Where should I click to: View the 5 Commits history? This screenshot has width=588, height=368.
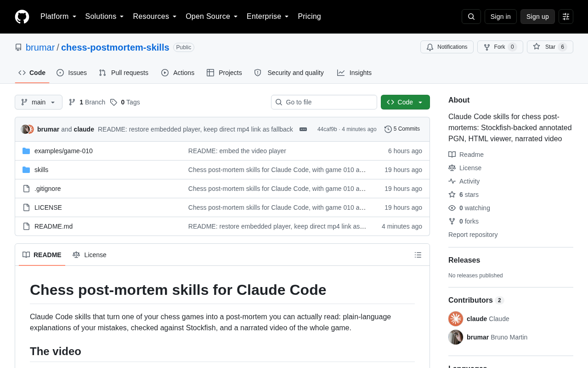[402, 129]
